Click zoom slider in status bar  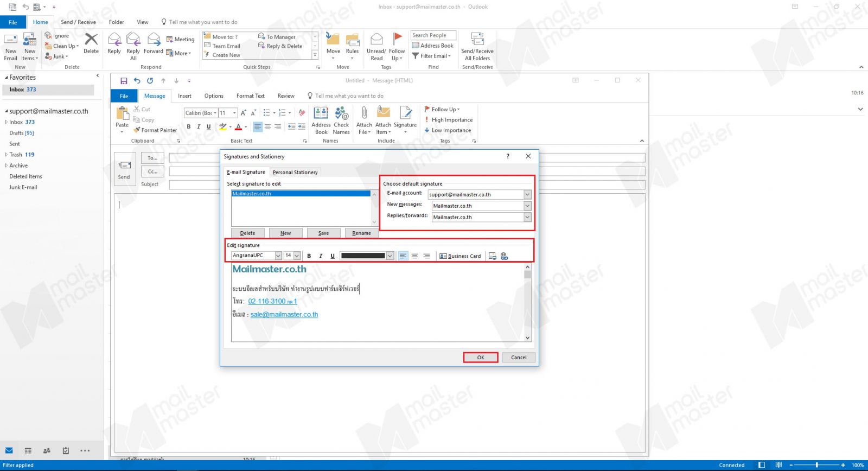pyautogui.click(x=816, y=465)
